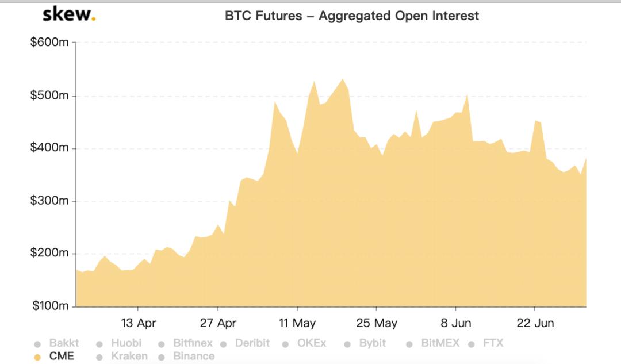Click the 8 Jun date label
This screenshot has width=621, height=364.
[456, 323]
